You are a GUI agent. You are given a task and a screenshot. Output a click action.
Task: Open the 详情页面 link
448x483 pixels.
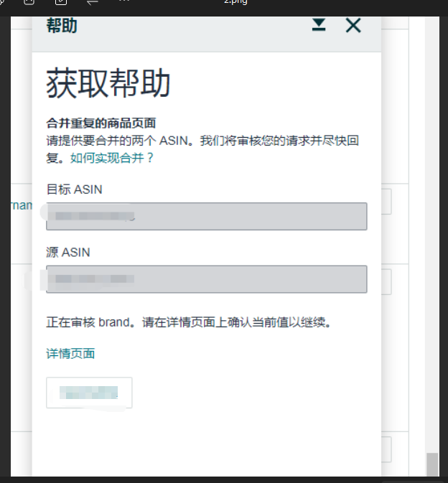pyautogui.click(x=70, y=353)
